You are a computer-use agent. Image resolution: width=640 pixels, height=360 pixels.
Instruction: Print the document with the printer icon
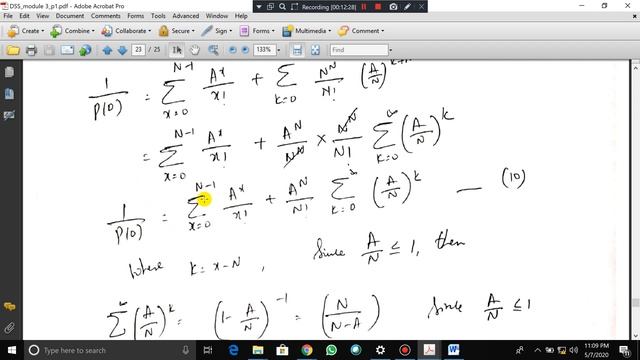coord(31,50)
